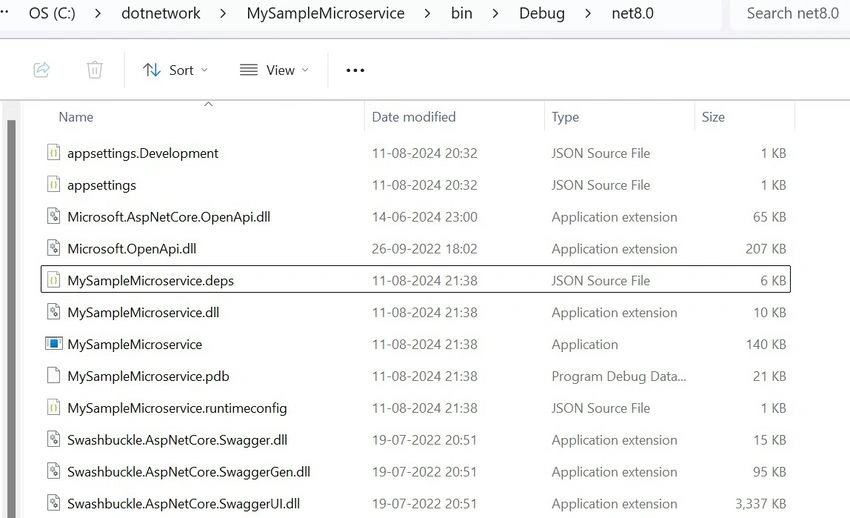Expand the chevron after bin in the breadcrumb

pos(495,14)
